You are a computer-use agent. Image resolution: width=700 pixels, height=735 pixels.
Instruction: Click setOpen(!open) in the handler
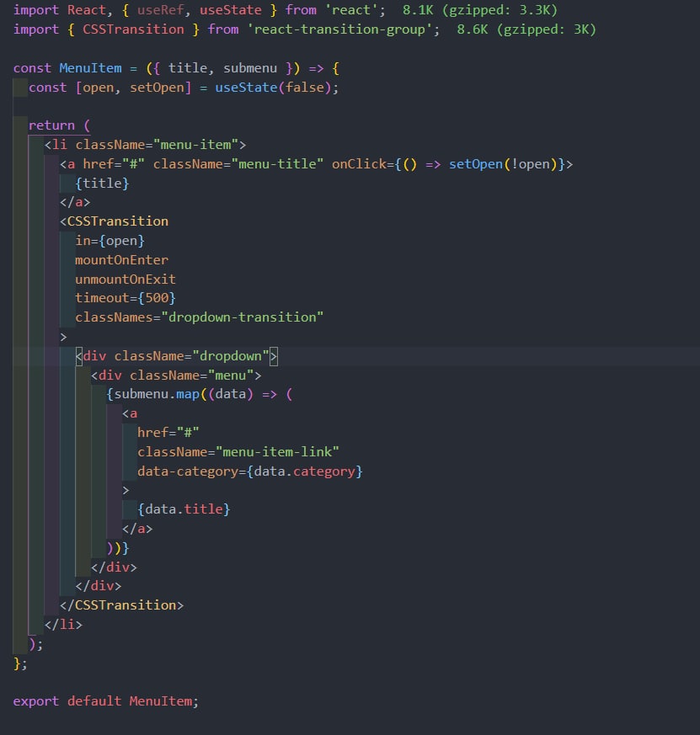[502, 164]
